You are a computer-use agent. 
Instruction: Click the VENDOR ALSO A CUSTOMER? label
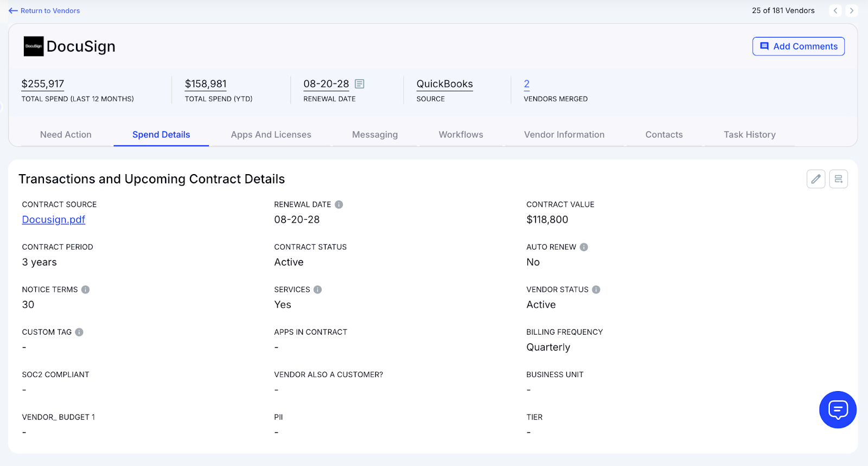tap(328, 375)
